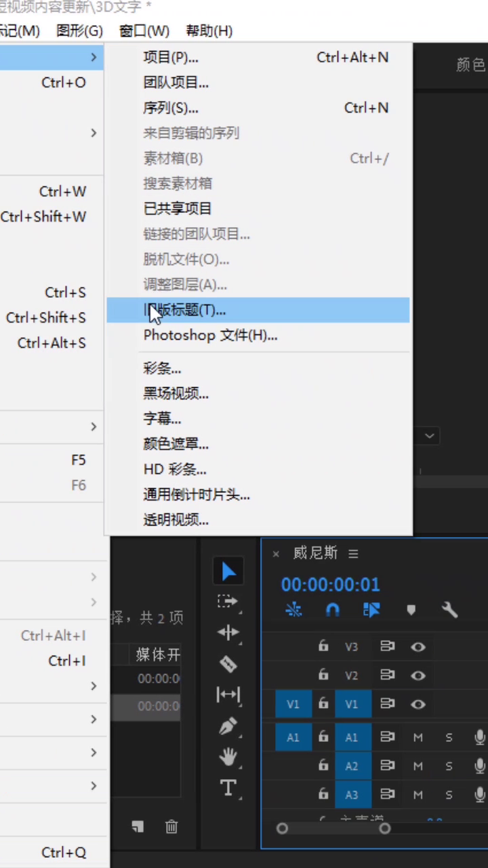Select the Slip tool

[228, 694]
